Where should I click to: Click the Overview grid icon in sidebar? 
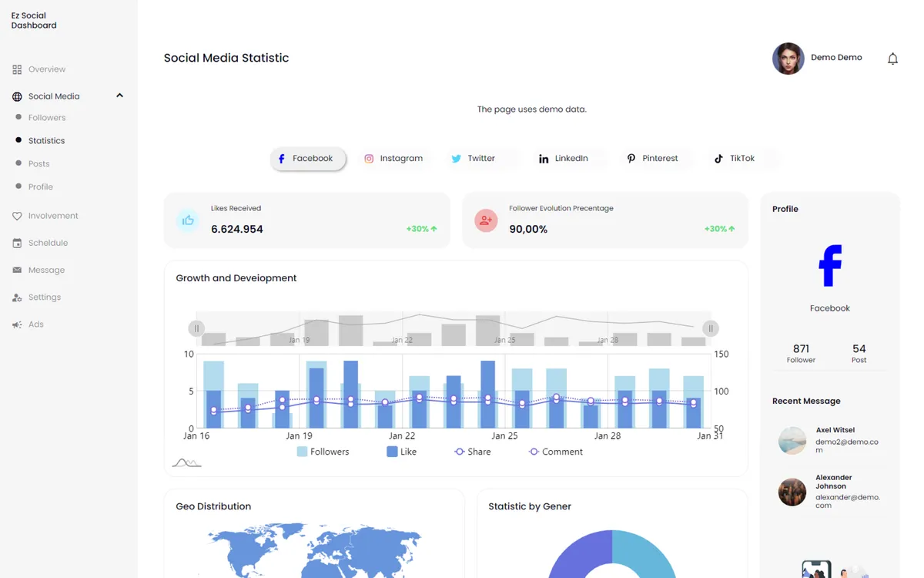coord(17,69)
